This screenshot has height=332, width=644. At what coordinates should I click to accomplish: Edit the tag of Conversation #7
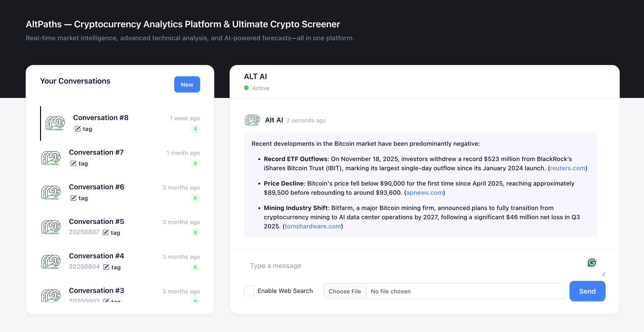tap(79, 163)
